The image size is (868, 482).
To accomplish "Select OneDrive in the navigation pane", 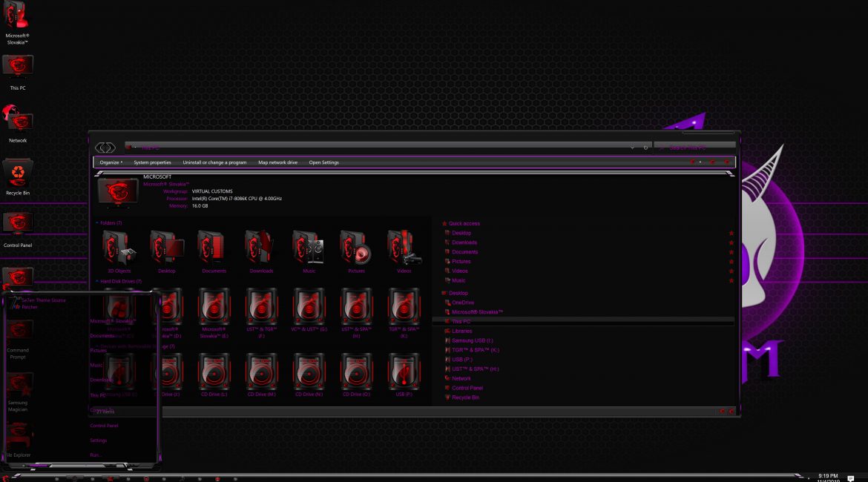I will coord(463,303).
